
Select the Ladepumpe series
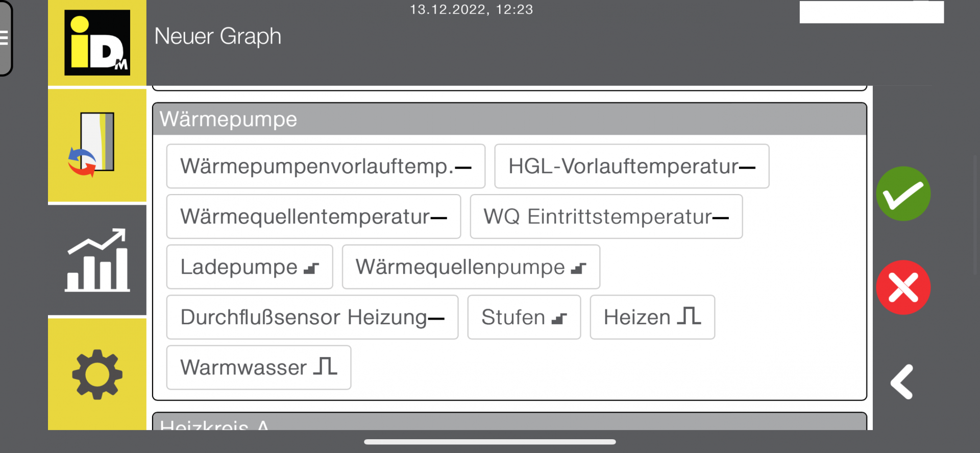[250, 267]
